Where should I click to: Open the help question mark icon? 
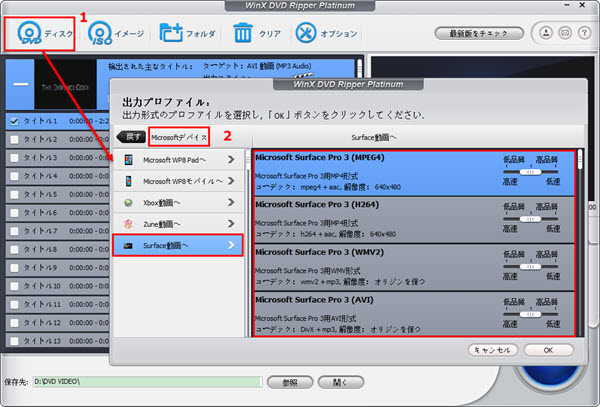[x=584, y=33]
